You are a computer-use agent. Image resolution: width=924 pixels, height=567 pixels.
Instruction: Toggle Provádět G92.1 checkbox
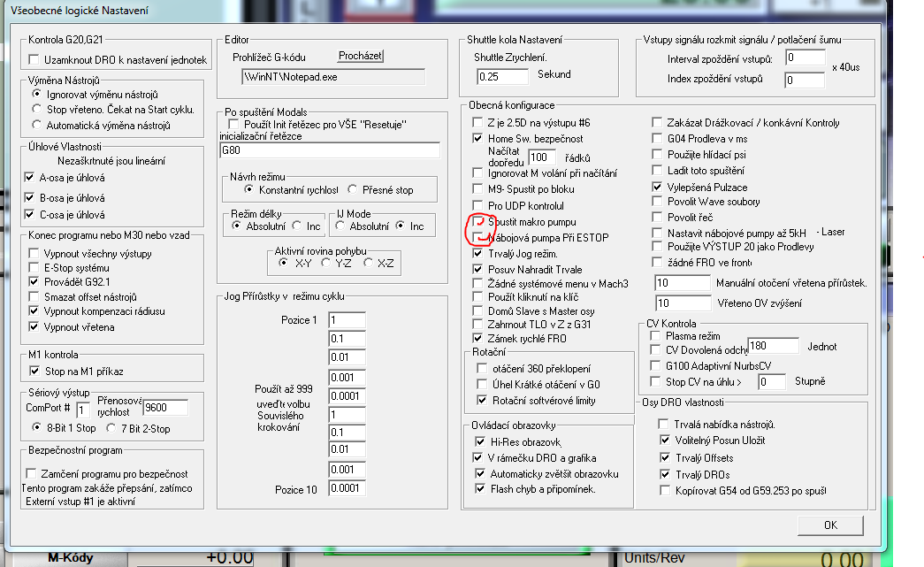(35, 282)
